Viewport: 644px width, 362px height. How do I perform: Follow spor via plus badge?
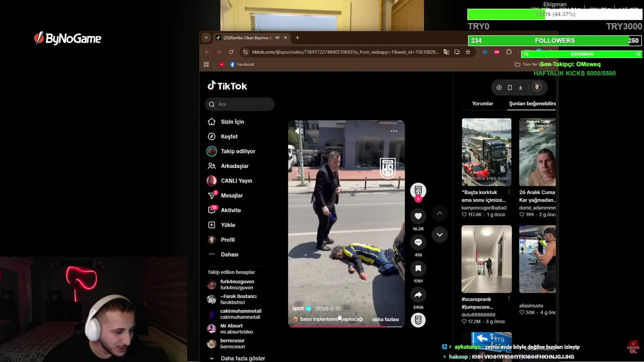coord(418,199)
